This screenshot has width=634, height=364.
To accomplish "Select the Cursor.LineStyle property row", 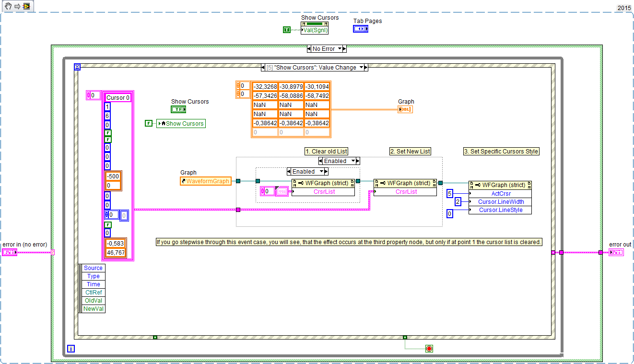I will [500, 210].
